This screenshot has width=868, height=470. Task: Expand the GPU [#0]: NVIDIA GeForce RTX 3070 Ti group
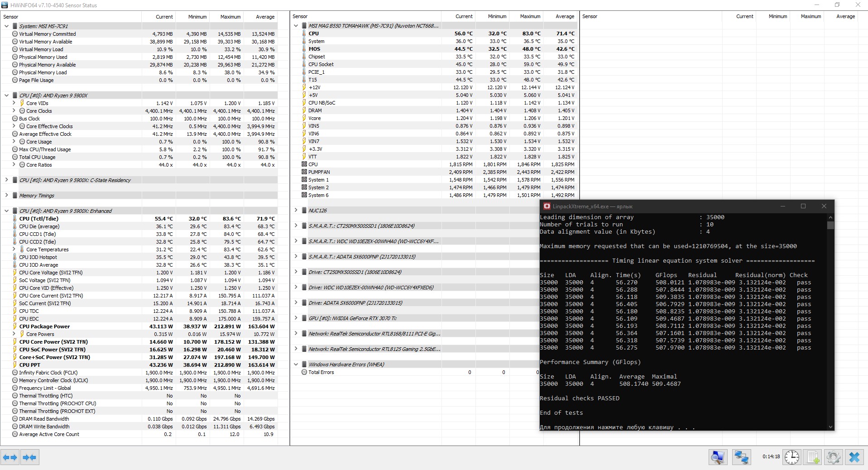click(x=296, y=318)
